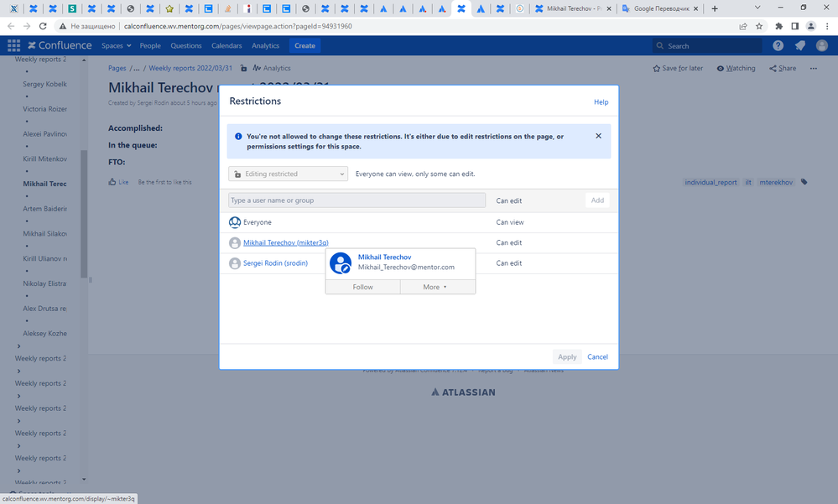
Task: Click the Save for later star icon
Action: pos(656,69)
